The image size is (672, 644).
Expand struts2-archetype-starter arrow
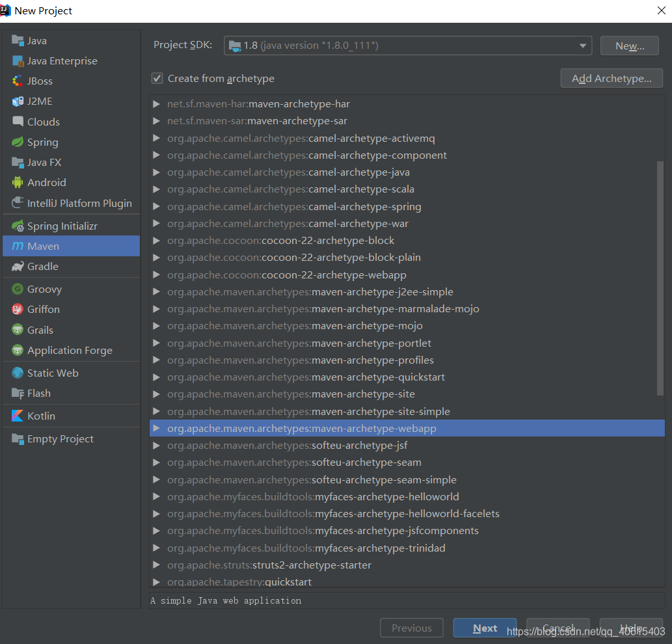156,565
